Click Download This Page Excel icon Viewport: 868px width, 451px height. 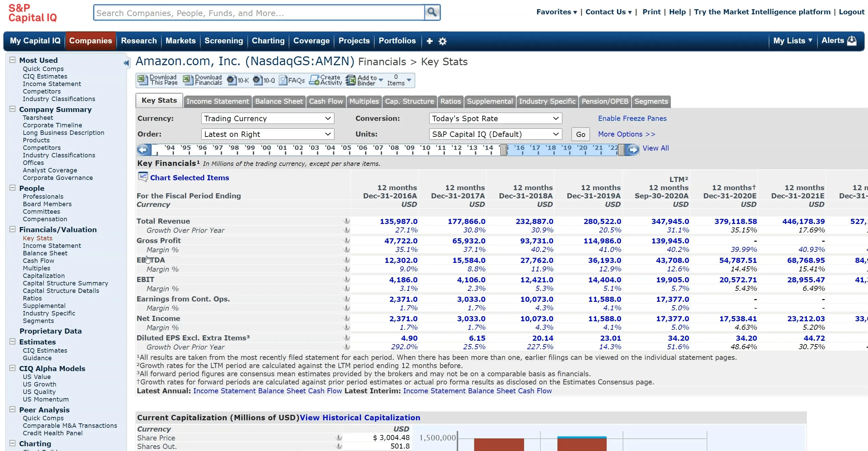point(142,80)
